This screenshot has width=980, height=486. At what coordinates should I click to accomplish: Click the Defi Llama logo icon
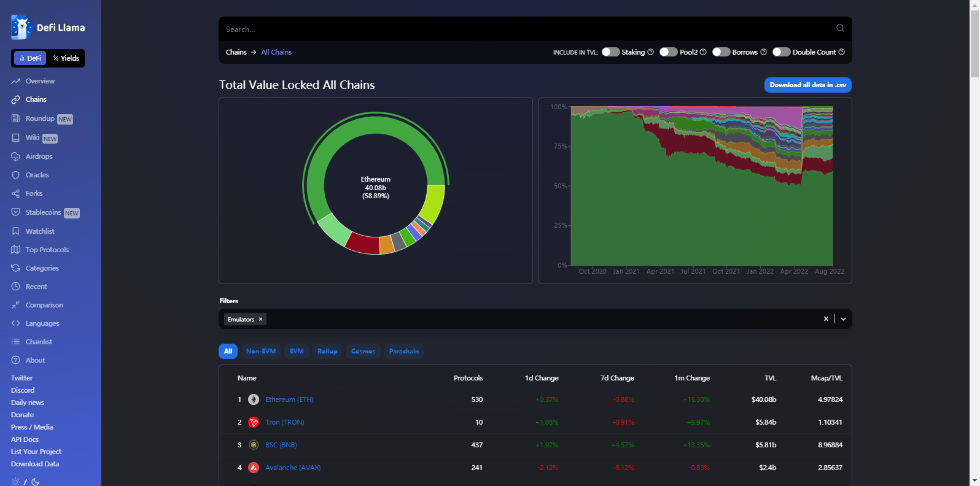[x=21, y=28]
